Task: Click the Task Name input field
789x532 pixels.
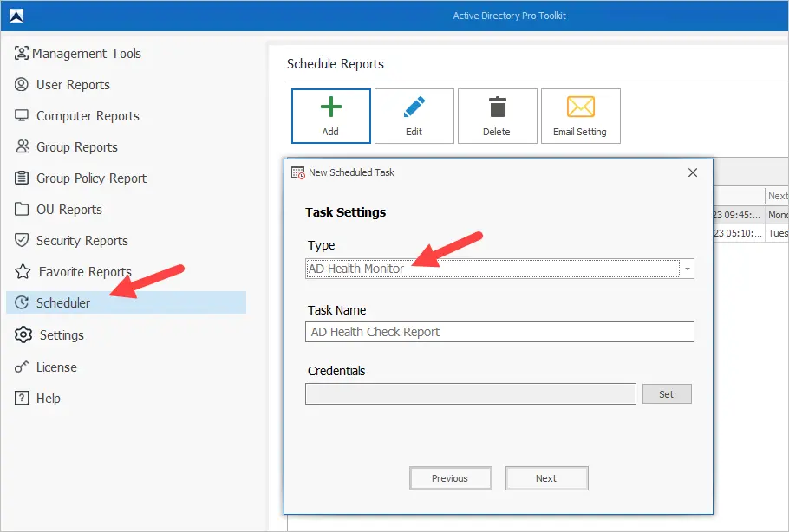Action: point(499,332)
